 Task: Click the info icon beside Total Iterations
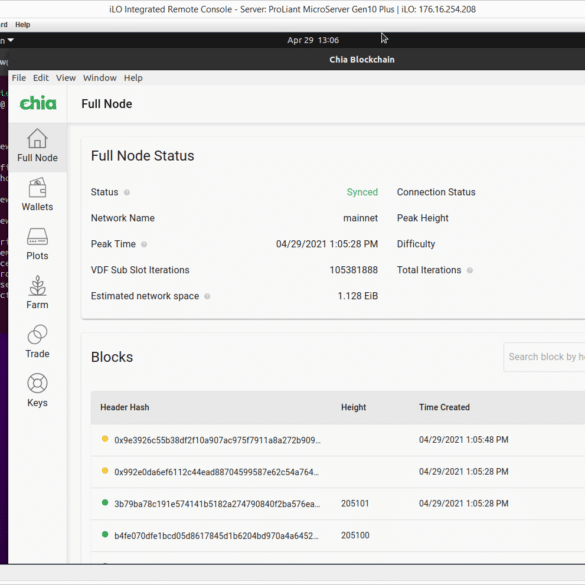coord(470,270)
